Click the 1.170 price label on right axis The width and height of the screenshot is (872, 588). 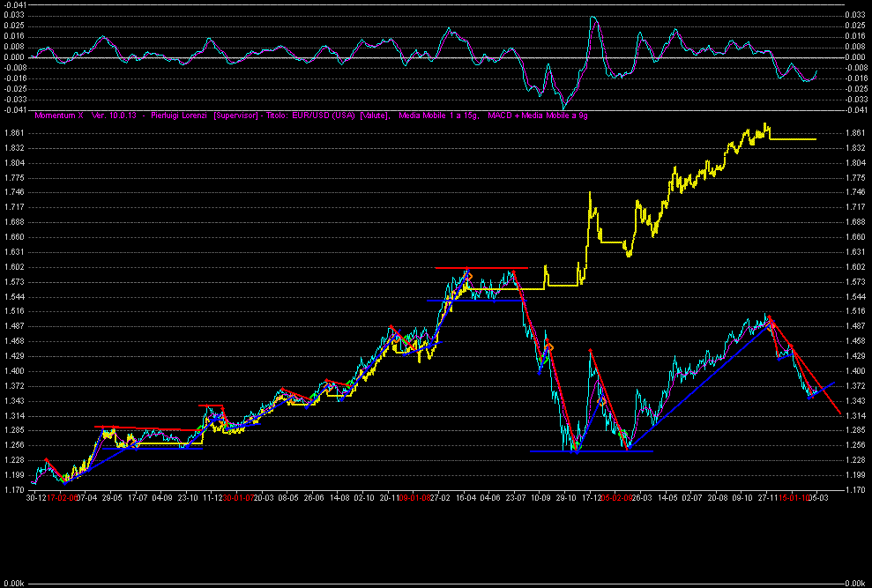pos(857,490)
